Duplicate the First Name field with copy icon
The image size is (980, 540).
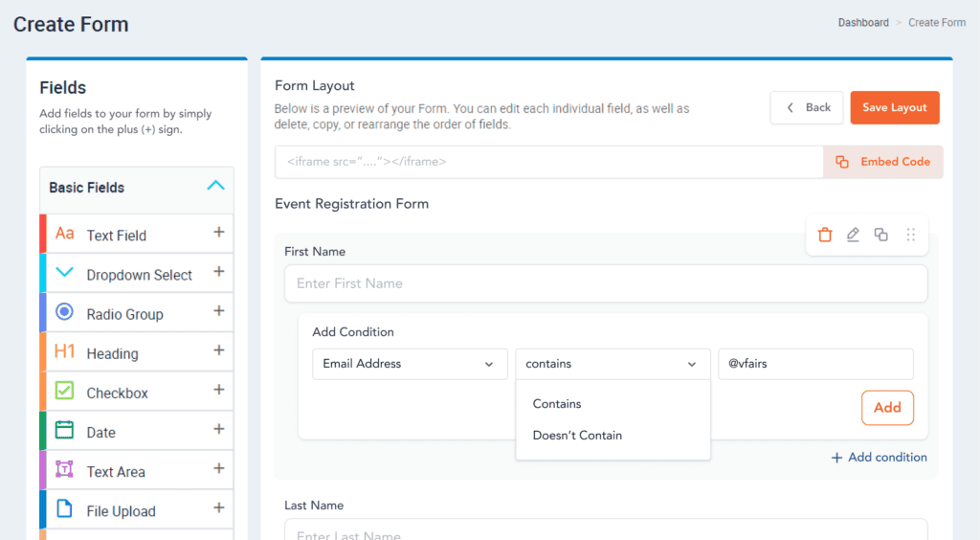[880, 235]
